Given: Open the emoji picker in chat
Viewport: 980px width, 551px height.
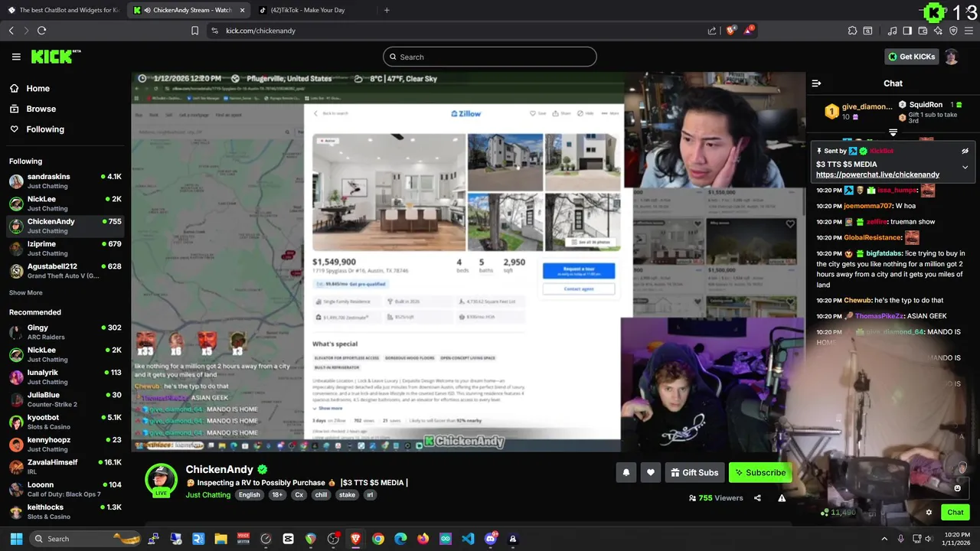Looking at the screenshot, I should pos(957,488).
